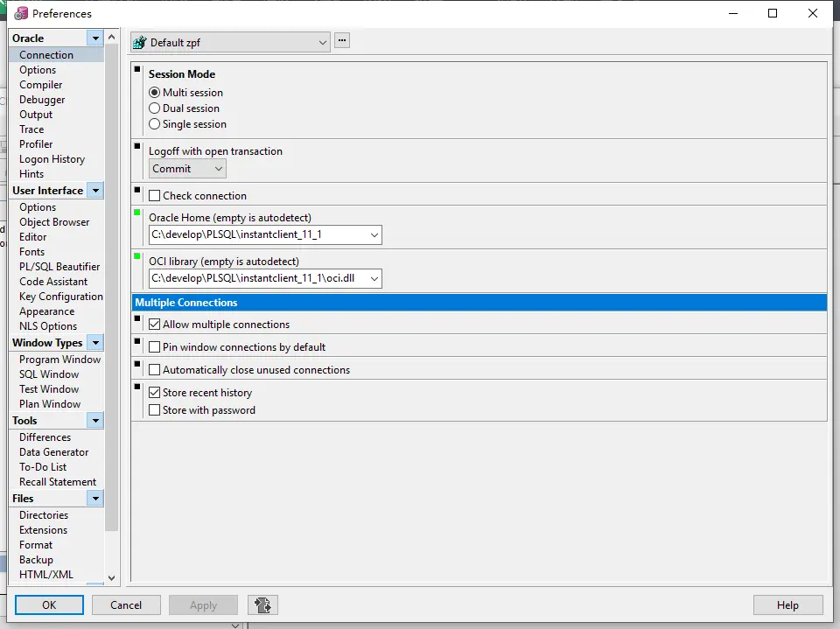Viewport: 840px width, 629px height.
Task: Select Multi session radio button
Action: 154,93
